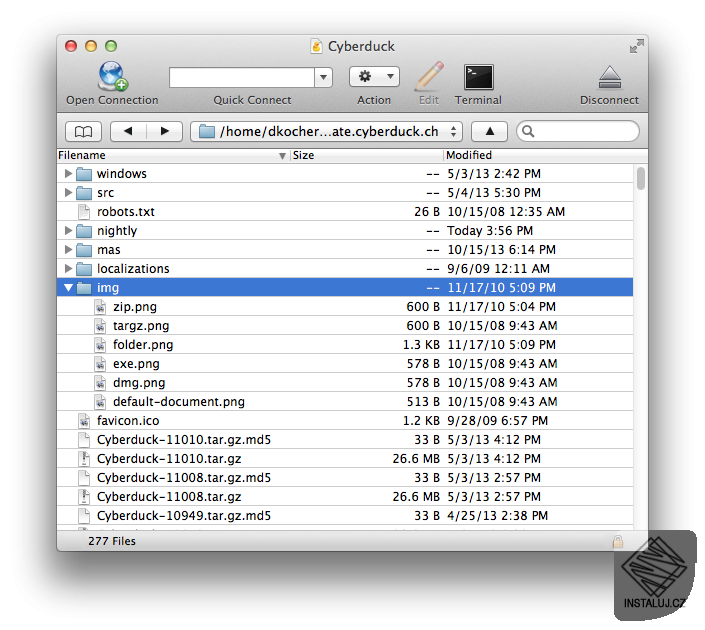Go back with the left arrow button

[x=128, y=131]
